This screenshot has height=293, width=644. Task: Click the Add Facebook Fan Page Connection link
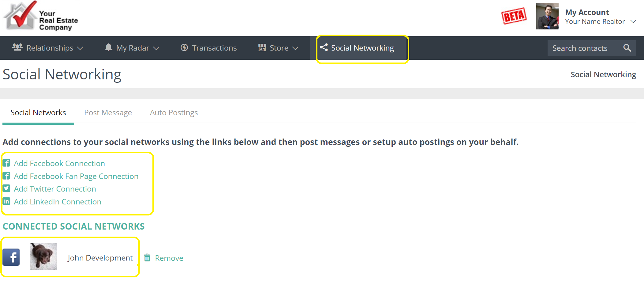click(x=76, y=176)
